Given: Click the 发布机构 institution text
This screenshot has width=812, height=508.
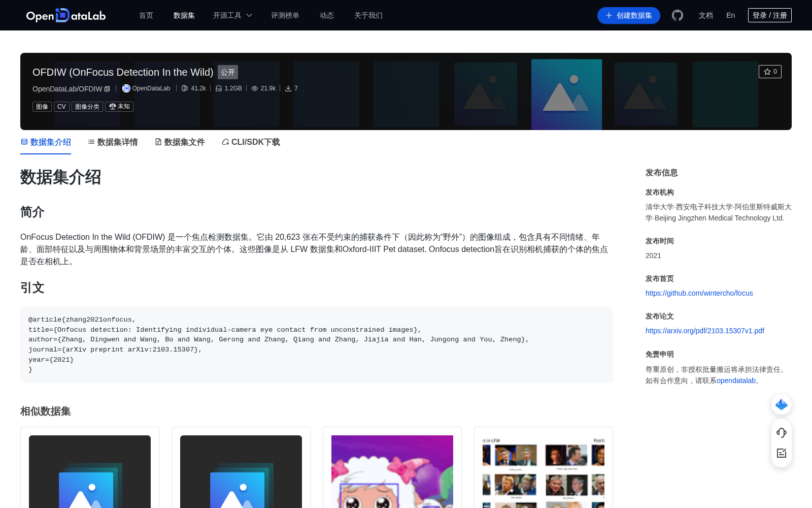Looking at the screenshot, I should coord(719,212).
